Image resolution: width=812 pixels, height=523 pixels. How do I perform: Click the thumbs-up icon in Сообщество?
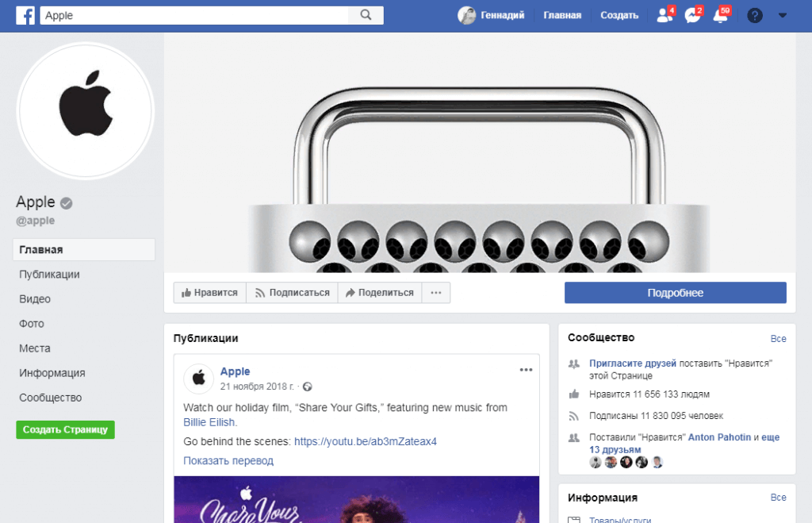[x=574, y=394]
